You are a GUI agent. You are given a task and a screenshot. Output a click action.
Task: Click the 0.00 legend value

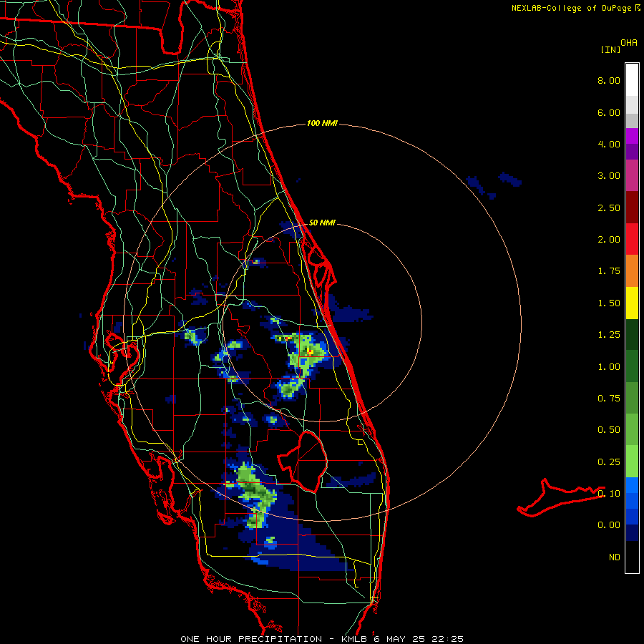click(x=609, y=525)
